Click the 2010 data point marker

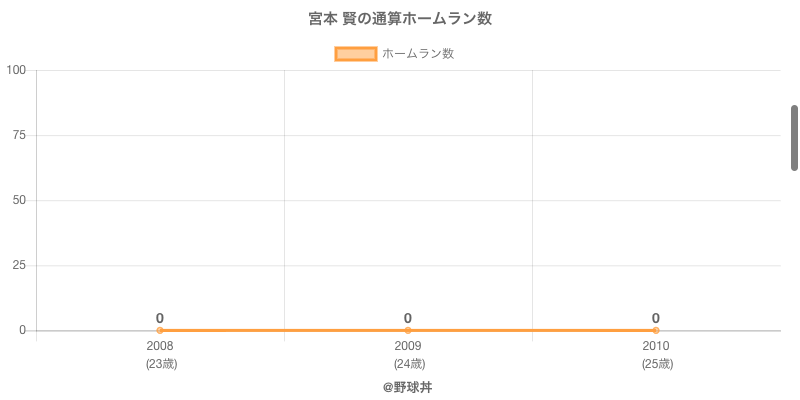click(x=656, y=330)
